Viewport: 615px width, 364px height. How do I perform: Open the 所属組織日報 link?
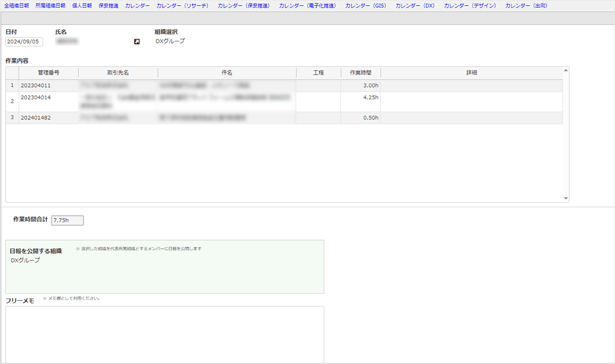(50, 6)
